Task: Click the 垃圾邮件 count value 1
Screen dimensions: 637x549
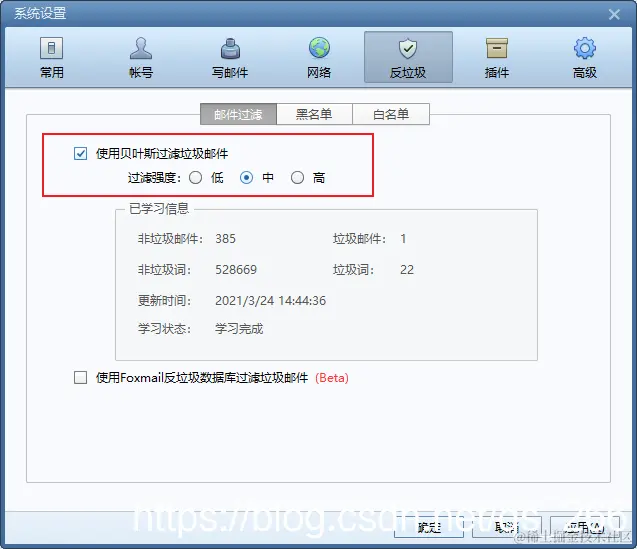Action: [x=403, y=239]
